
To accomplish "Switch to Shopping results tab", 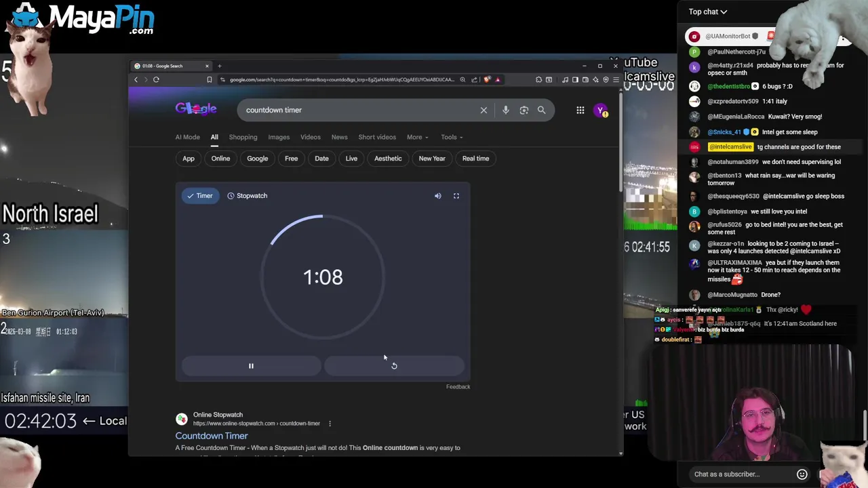I will [243, 137].
